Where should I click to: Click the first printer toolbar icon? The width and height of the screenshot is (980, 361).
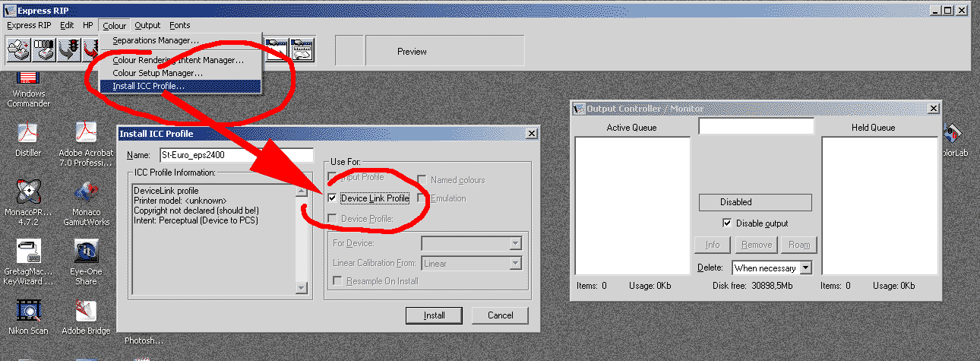click(x=18, y=50)
